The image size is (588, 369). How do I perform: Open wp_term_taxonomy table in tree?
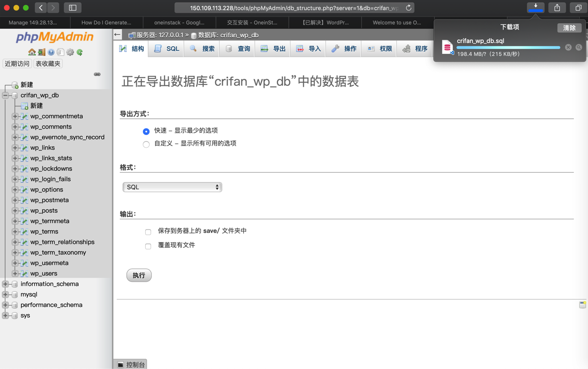point(58,253)
